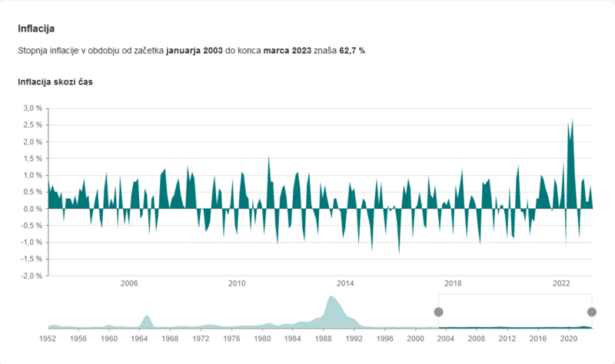The height and width of the screenshot is (364, 615).
Task: Click the 1965 spike in the overview chart
Action: point(147,319)
